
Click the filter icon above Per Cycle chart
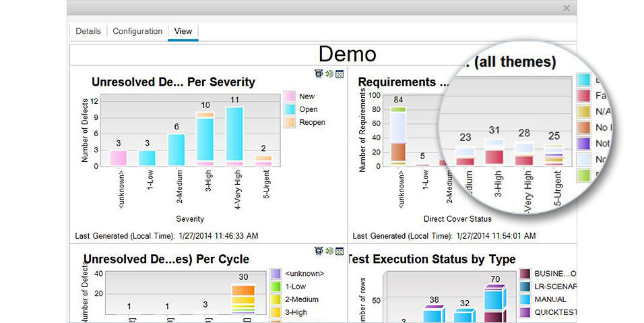319,251
